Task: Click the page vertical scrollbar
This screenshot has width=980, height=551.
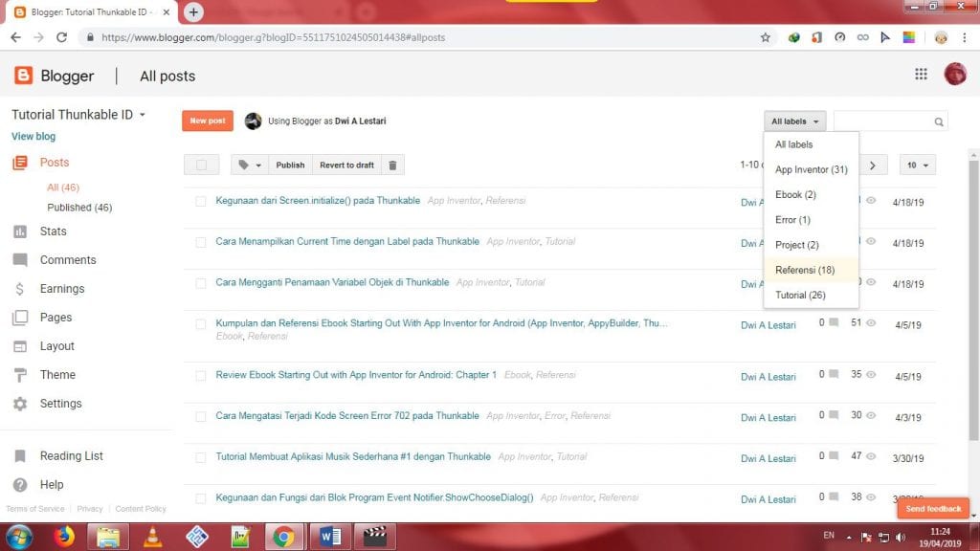Action: [973, 299]
